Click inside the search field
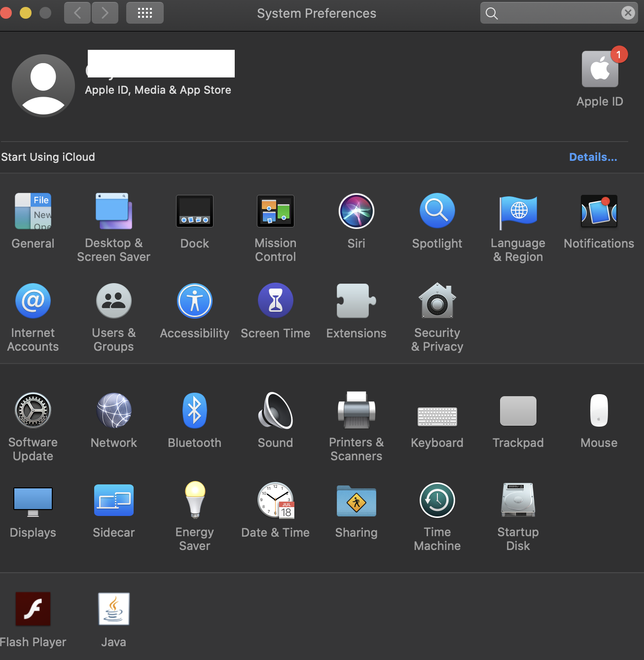Screen dimensions: 644x660 [559, 13]
